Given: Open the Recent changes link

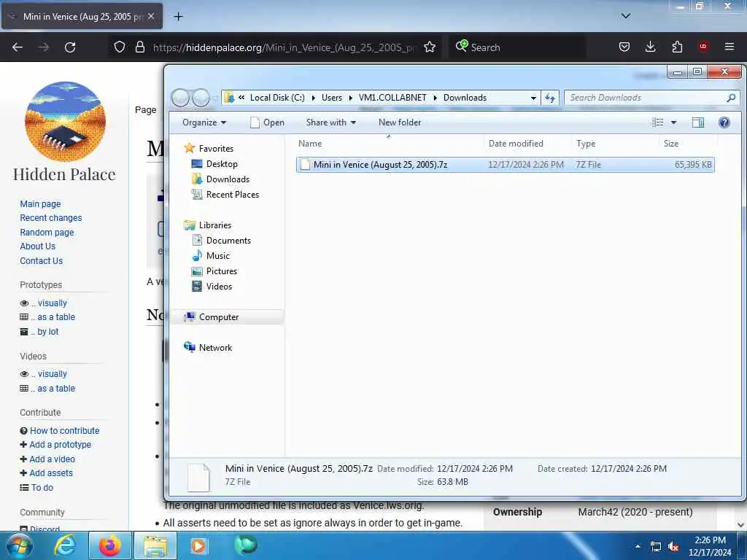Looking at the screenshot, I should [x=51, y=217].
